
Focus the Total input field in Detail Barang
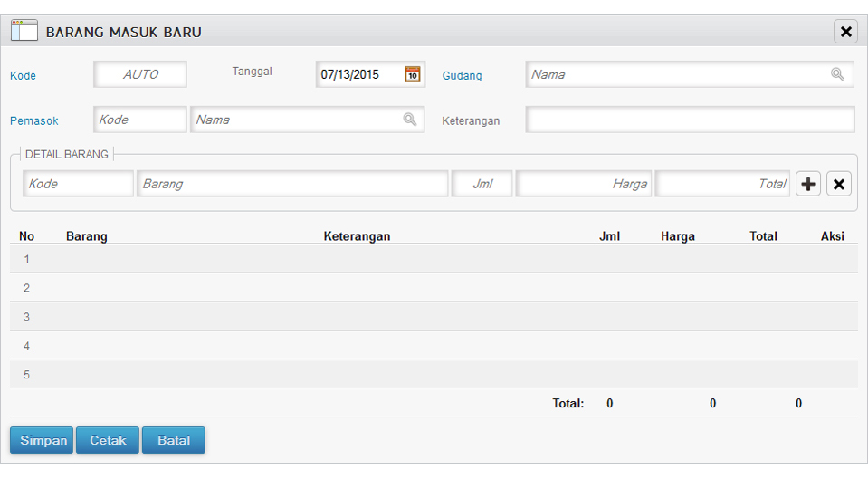pyautogui.click(x=722, y=184)
